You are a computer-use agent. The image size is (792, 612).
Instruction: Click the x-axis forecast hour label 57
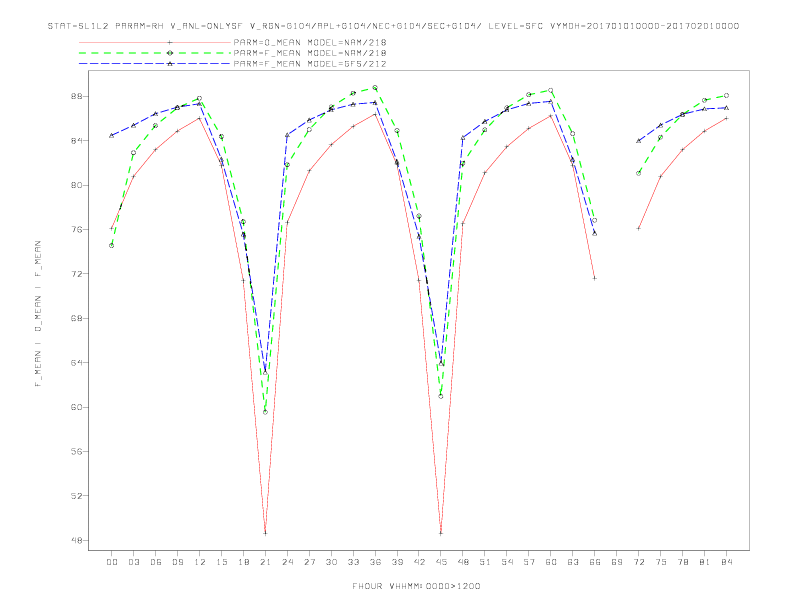coord(529,562)
